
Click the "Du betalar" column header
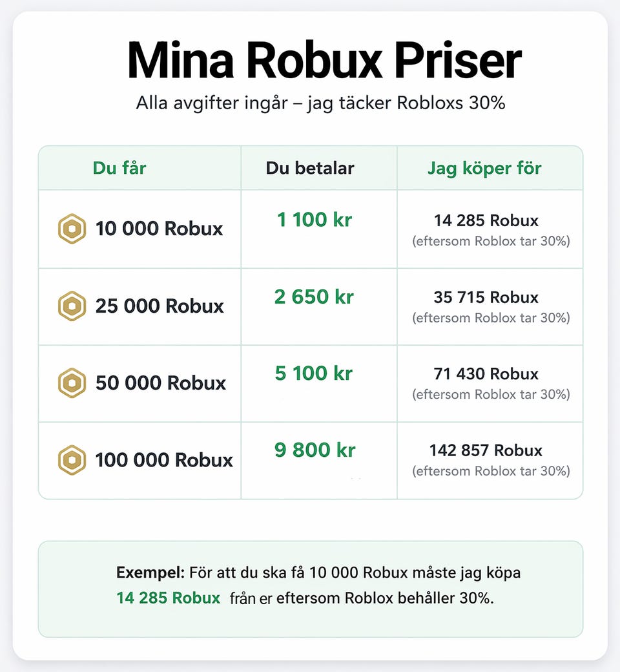pos(310,169)
